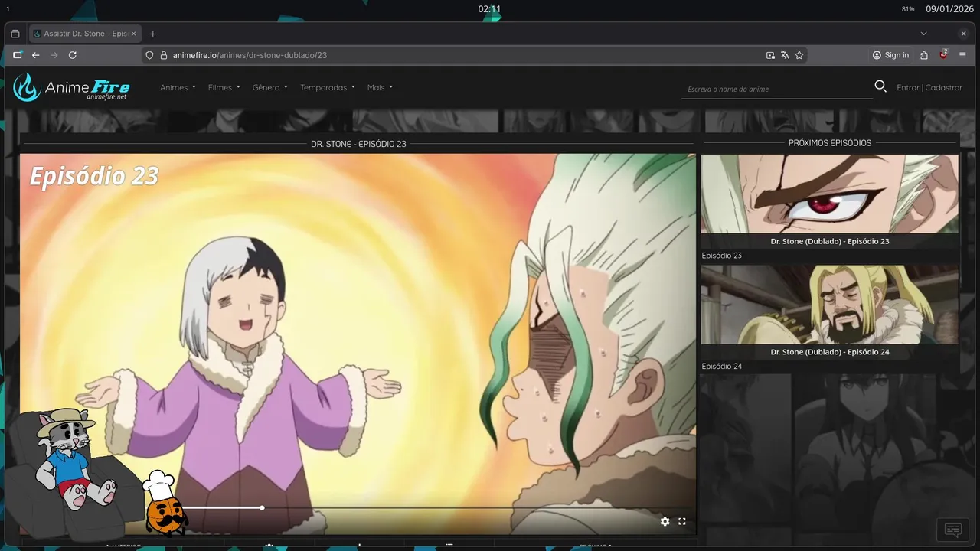This screenshot has height=551, width=980.
Task: Click the clock showing 02:11
Action: [489, 9]
